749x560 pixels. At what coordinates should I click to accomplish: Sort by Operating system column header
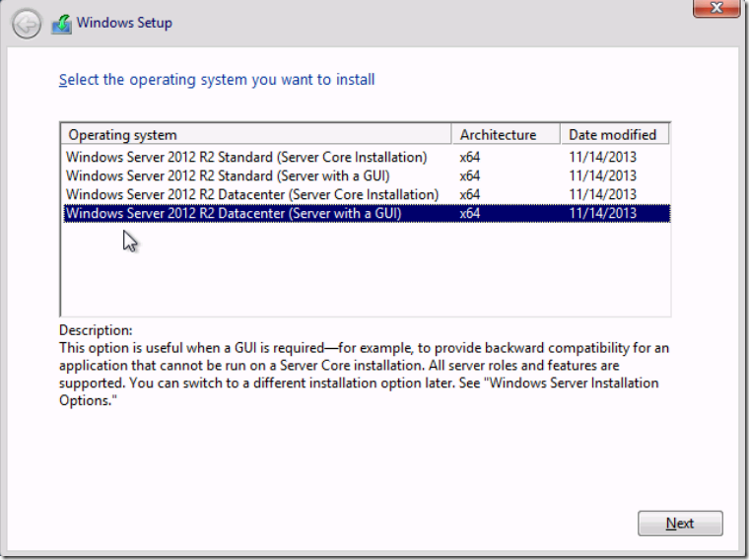click(255, 135)
